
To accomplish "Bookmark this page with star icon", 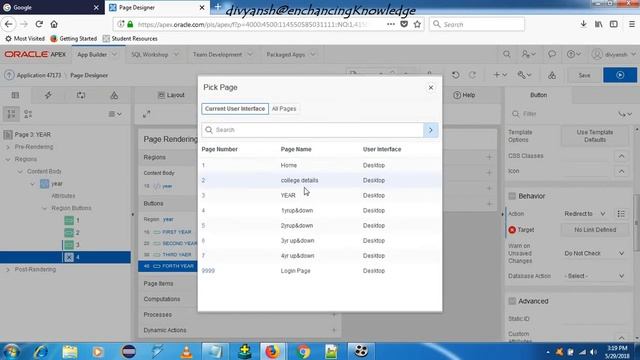I will tap(417, 24).
